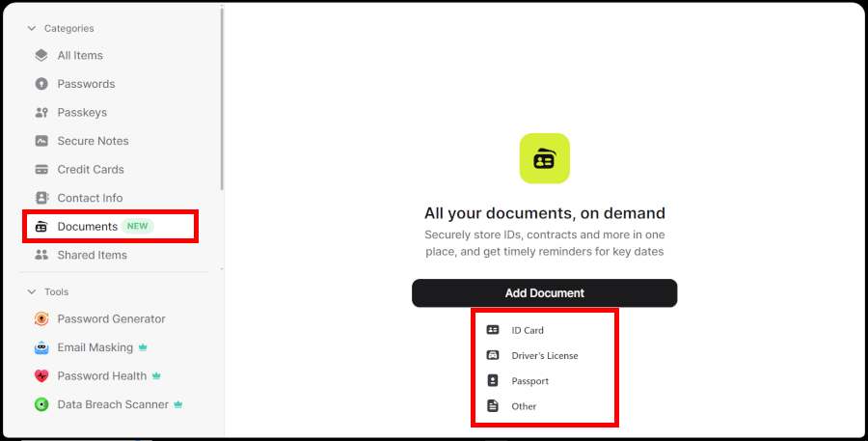The image size is (868, 441).
Task: Click the All Items stack icon
Action: (41, 55)
